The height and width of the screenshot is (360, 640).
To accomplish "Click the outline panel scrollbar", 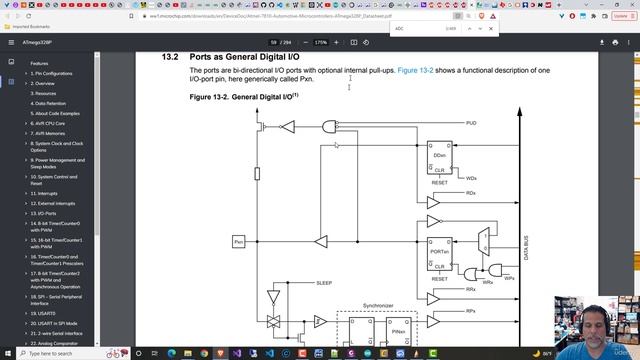I will click(x=97, y=144).
